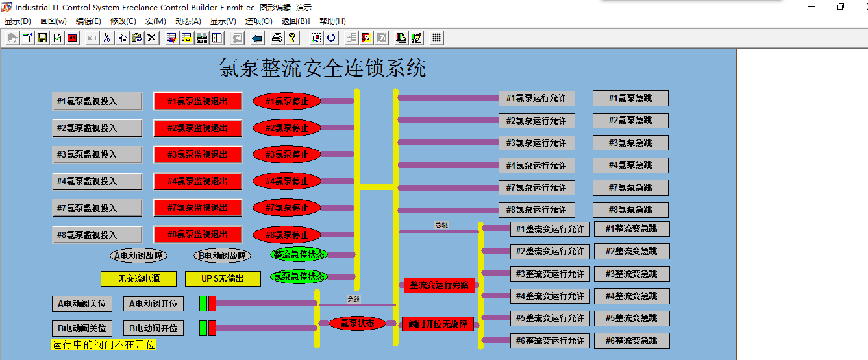The image size is (868, 360).
Task: Click the red #4氯泵监视退出 button
Action: pyautogui.click(x=198, y=181)
